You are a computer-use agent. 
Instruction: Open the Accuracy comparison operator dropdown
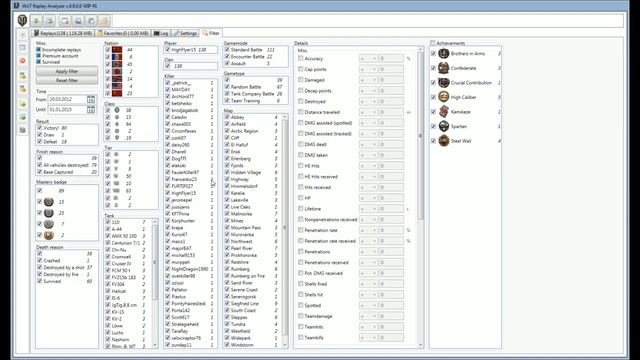point(368,59)
